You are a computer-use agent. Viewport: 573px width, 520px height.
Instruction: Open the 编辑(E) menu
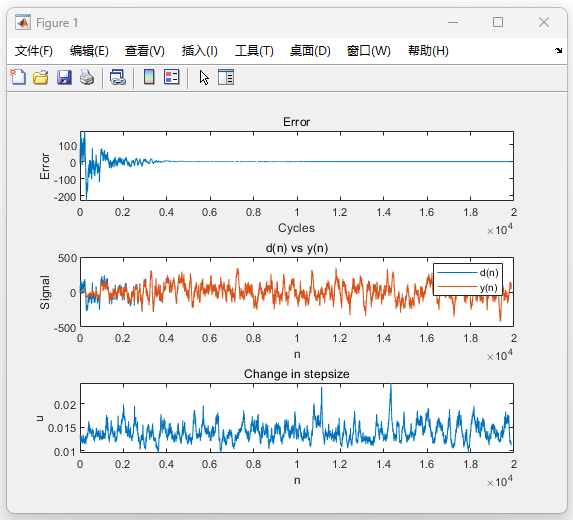pos(89,51)
